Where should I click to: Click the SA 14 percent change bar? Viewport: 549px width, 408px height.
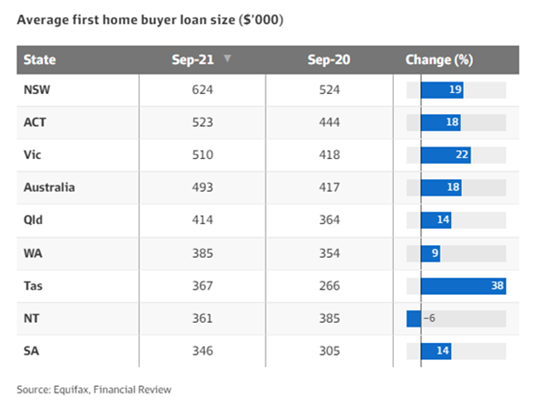click(436, 351)
